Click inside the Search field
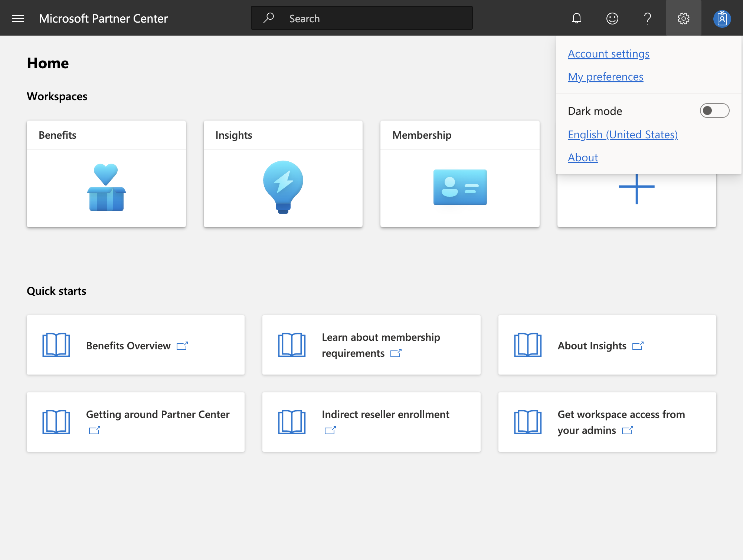 pyautogui.click(x=362, y=18)
